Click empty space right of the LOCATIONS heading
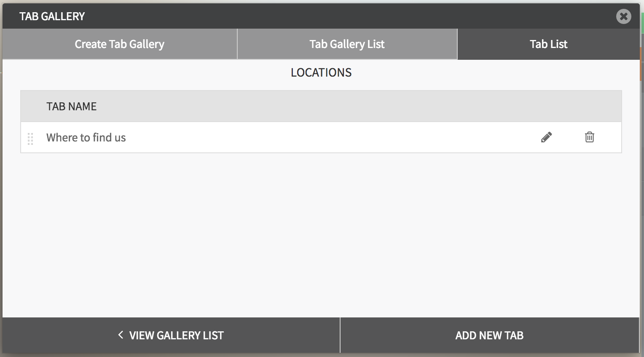This screenshot has height=357, width=644. tap(485, 72)
